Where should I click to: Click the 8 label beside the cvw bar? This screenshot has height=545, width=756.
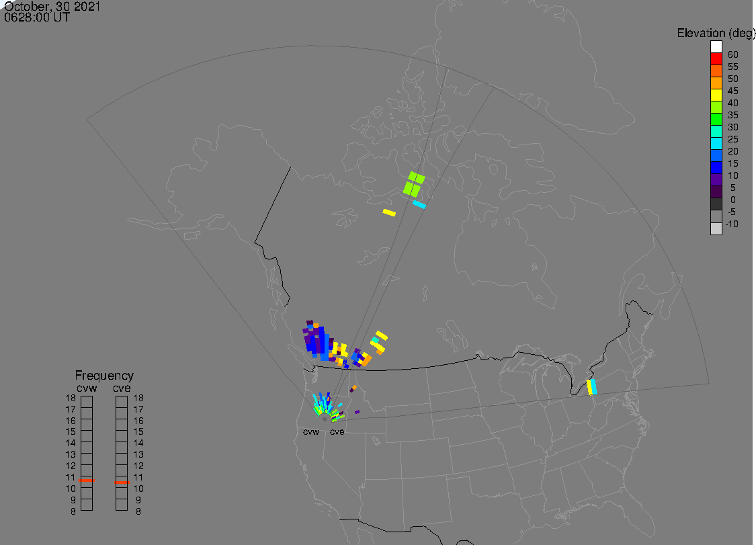point(73,511)
